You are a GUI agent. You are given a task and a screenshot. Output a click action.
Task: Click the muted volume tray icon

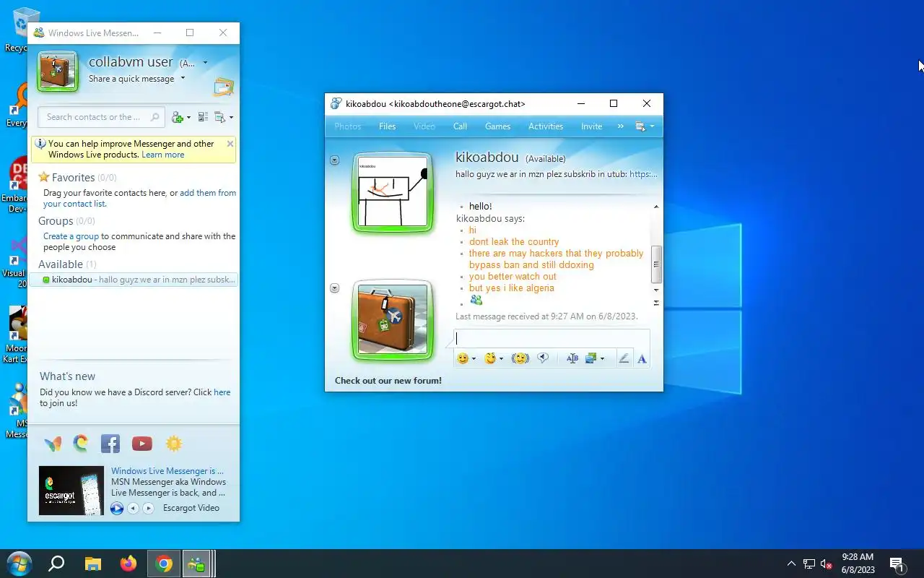click(x=827, y=564)
